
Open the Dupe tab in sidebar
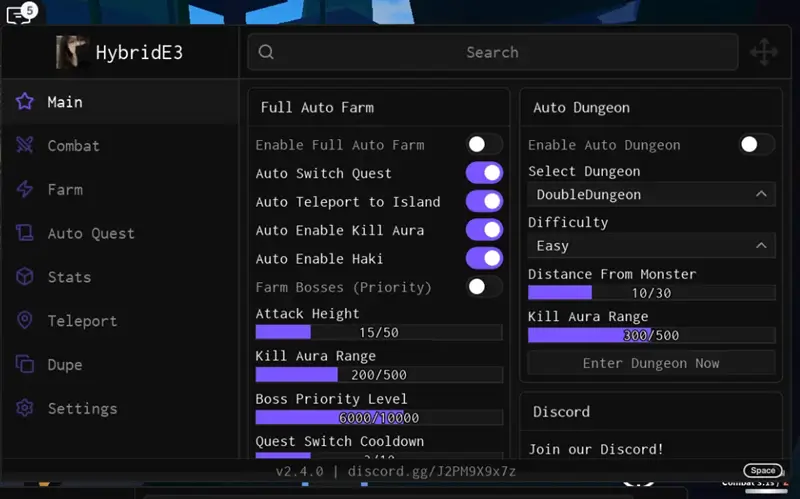point(65,365)
